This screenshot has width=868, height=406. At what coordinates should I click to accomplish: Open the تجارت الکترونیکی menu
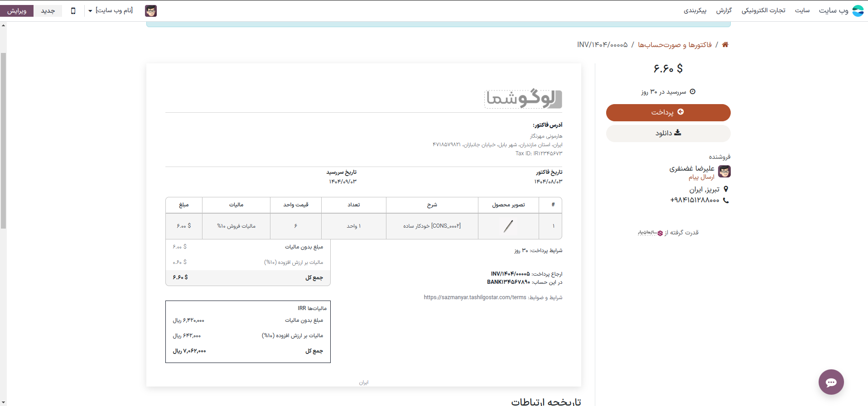[763, 10]
